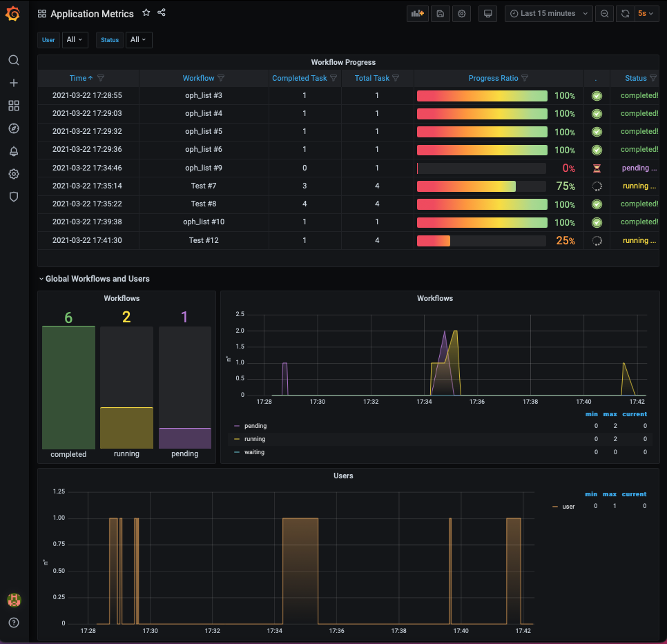Screen dimensions: 667x644
Task: Open the Add panel toolbar icon
Action: pos(417,13)
